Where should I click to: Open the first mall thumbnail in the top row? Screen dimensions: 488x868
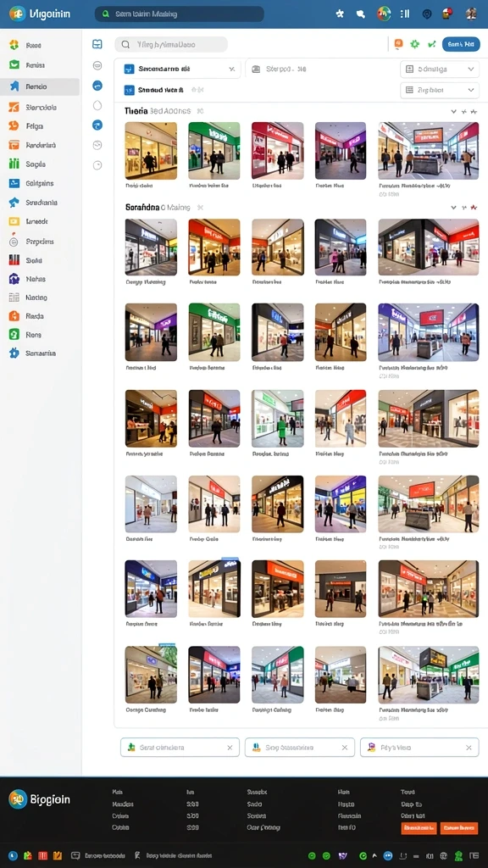(x=151, y=151)
